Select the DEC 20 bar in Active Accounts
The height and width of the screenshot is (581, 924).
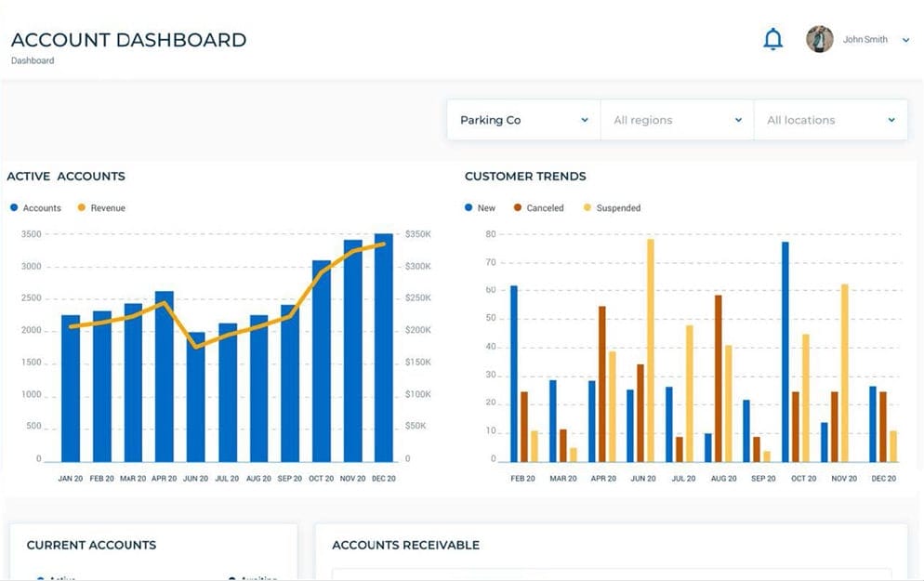[383, 349]
